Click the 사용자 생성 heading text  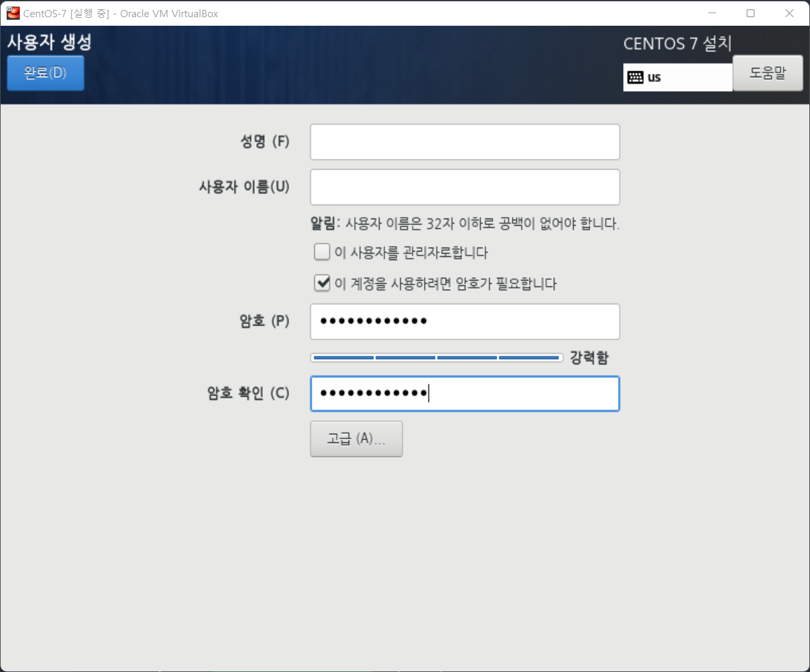click(x=50, y=42)
